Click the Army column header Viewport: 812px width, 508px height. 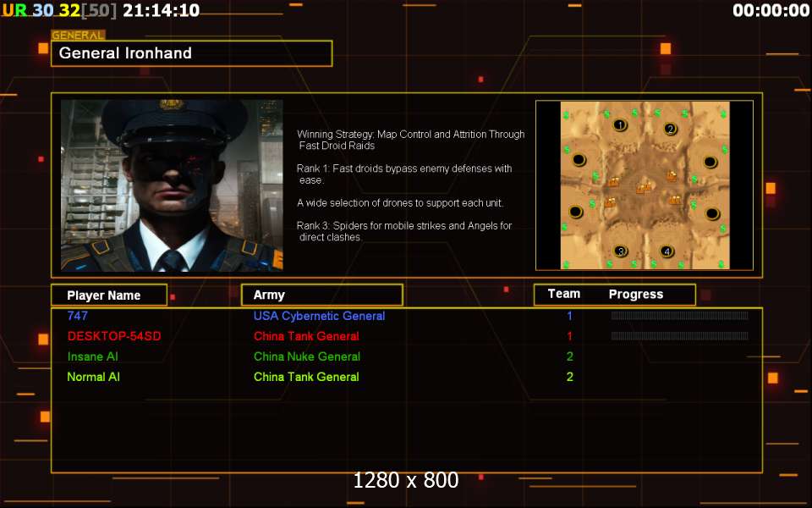coord(322,295)
